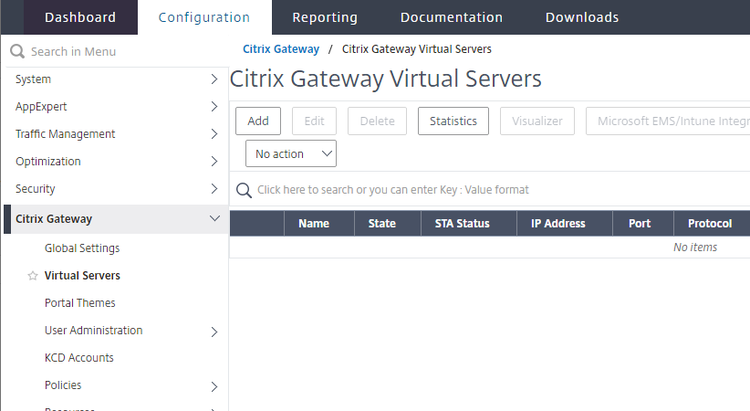Switch to the Dashboard tab
The width and height of the screenshot is (750, 411).
point(80,17)
